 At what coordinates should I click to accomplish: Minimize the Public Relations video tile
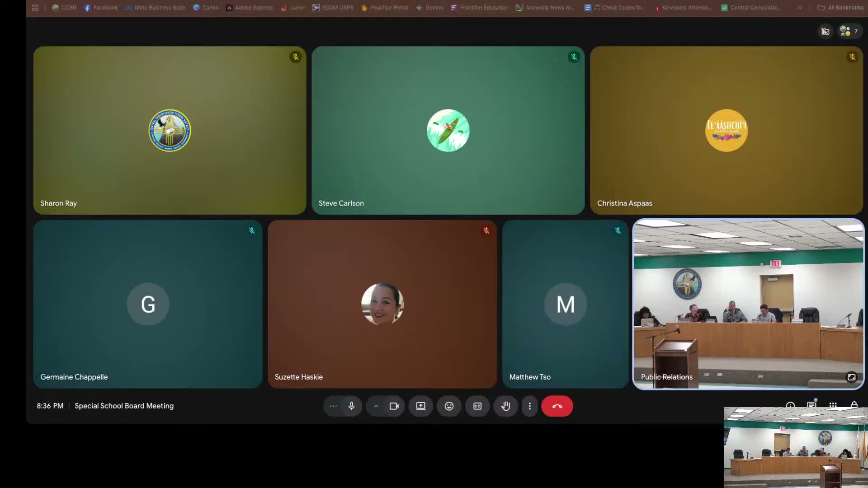coord(851,377)
